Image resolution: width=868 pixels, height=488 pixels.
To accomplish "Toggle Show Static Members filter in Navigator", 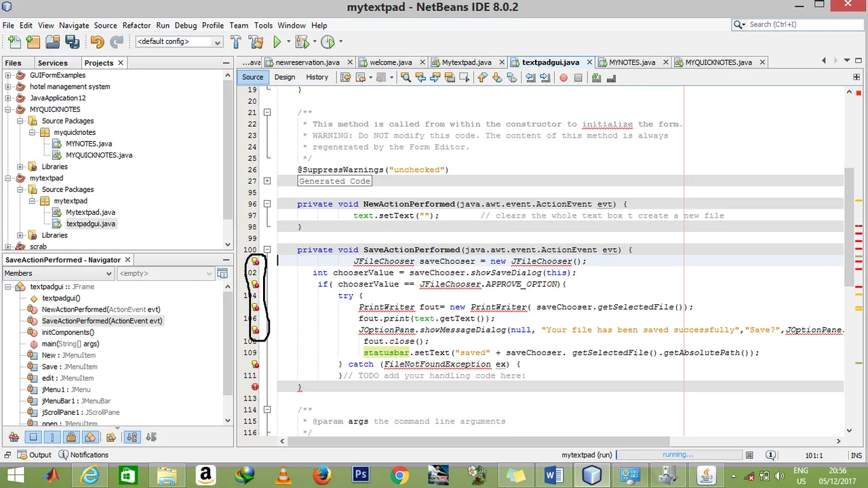I will 52,437.
